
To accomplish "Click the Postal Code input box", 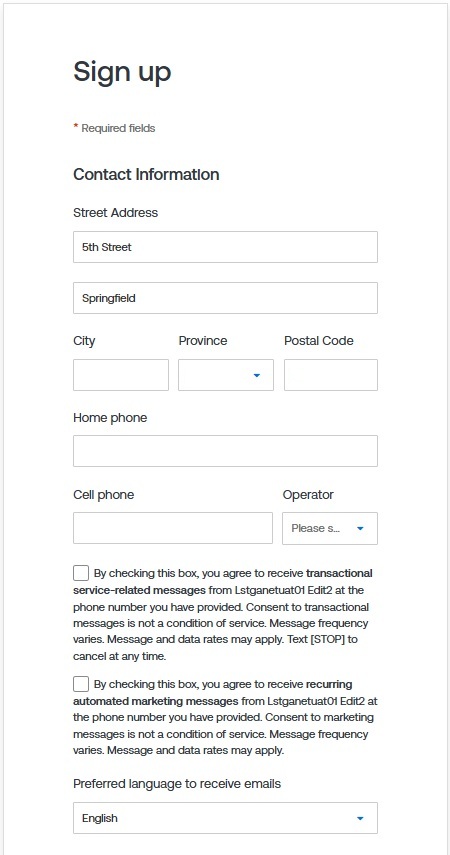I will [x=331, y=375].
